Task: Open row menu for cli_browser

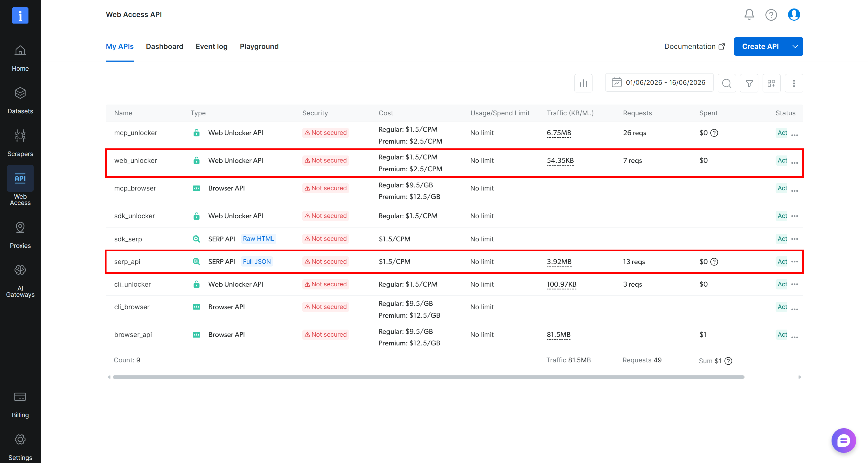Action: tap(795, 309)
